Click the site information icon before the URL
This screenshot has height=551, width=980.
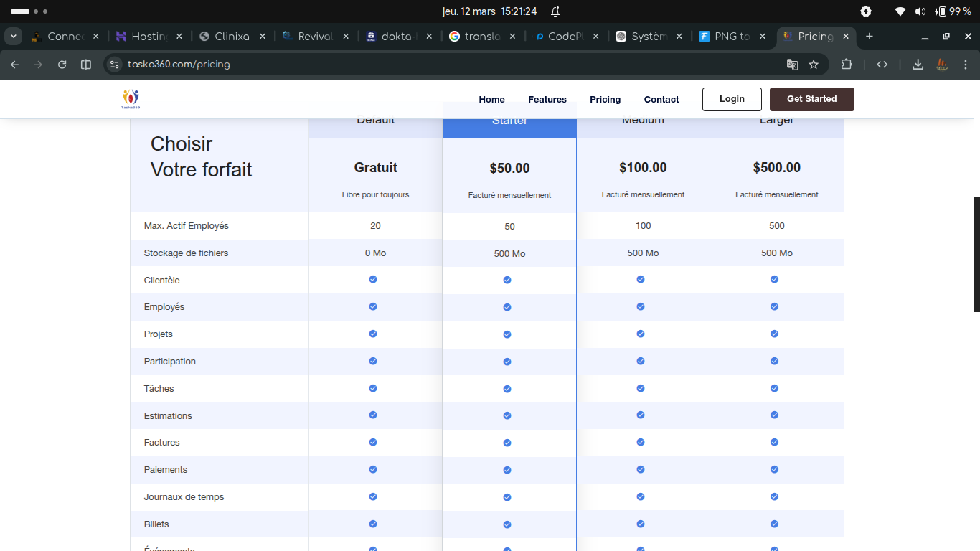(114, 65)
